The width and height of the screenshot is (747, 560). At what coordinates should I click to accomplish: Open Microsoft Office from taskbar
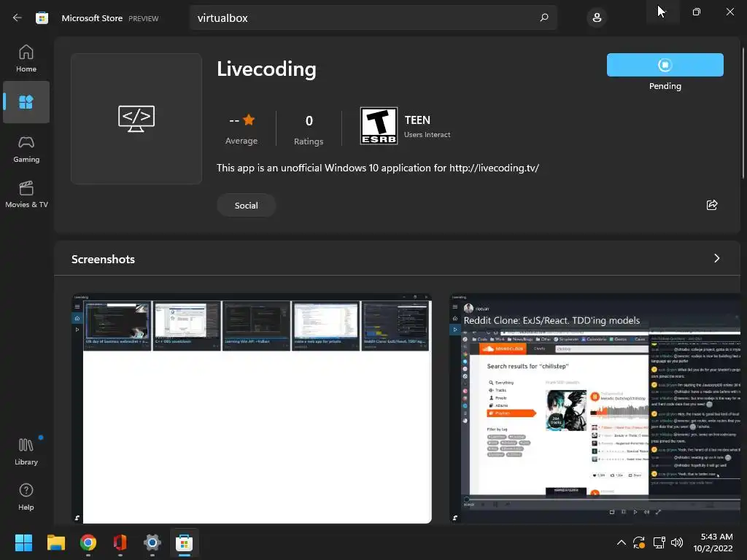click(120, 542)
